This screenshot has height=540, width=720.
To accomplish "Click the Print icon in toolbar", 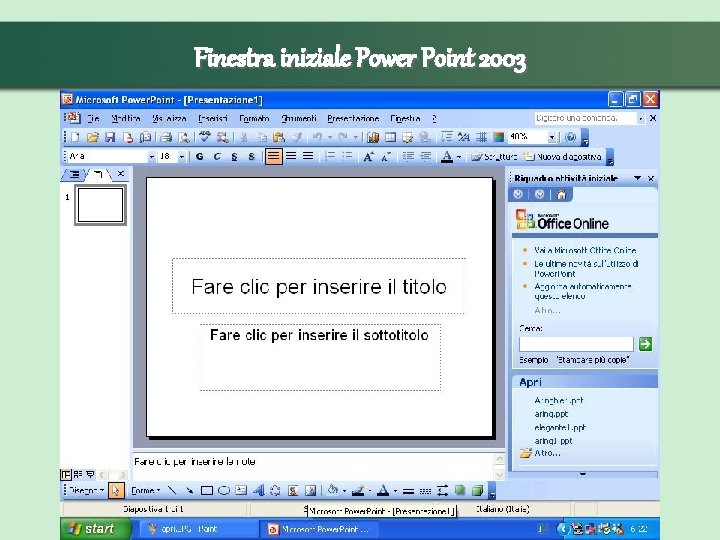I will (x=166, y=137).
